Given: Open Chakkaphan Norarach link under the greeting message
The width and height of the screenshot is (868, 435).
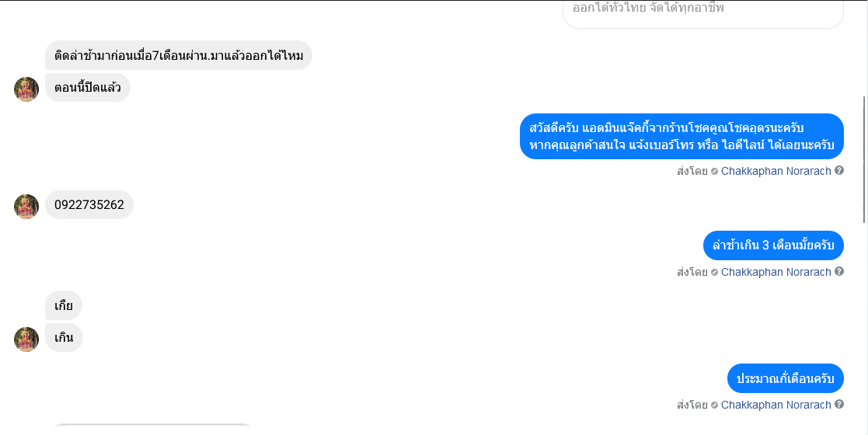Looking at the screenshot, I should click(776, 171).
